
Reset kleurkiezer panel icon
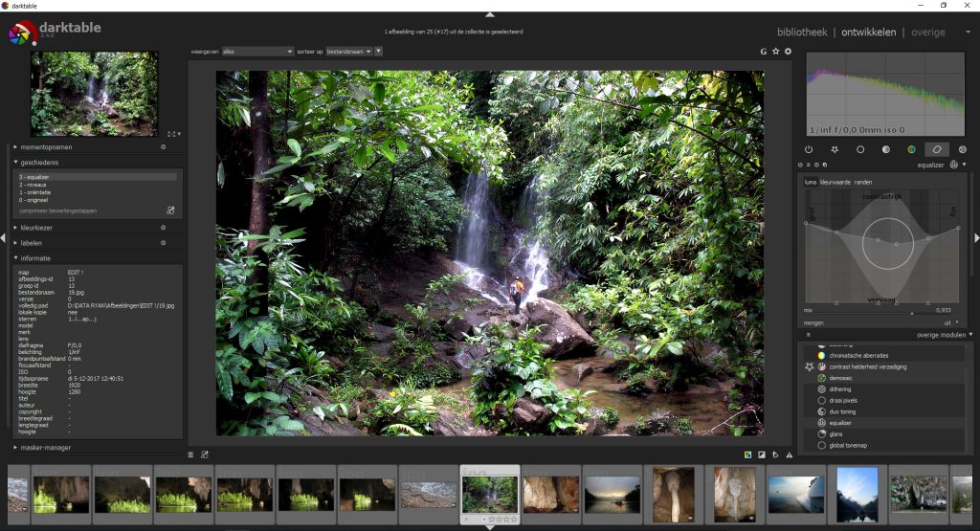(163, 228)
